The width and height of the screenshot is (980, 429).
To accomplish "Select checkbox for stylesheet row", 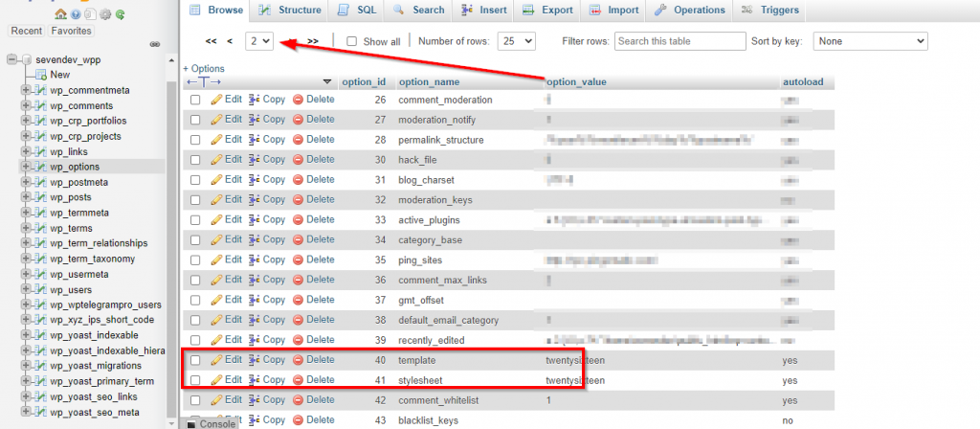I will pos(195,379).
